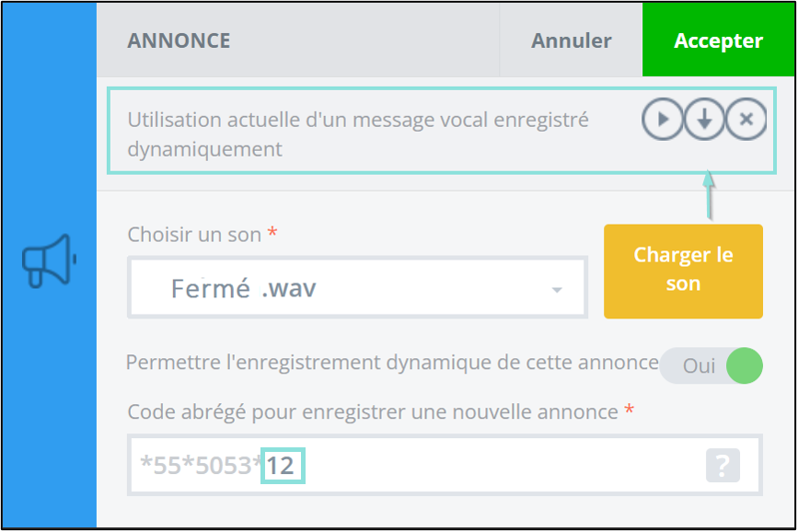Click Accepter to save the announcement
Viewport: 798px width, 532px height.
click(x=718, y=40)
